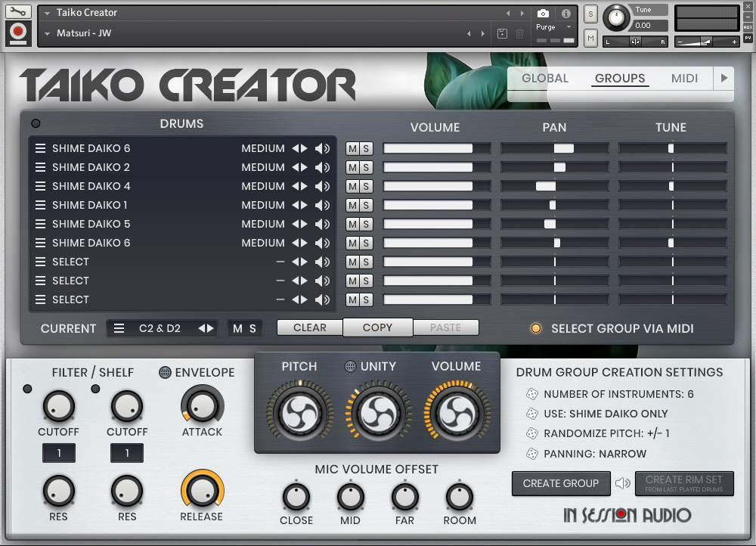Image resolution: width=756 pixels, height=546 pixels.
Task: Expand more tabs arrow after MIDI
Action: (723, 78)
